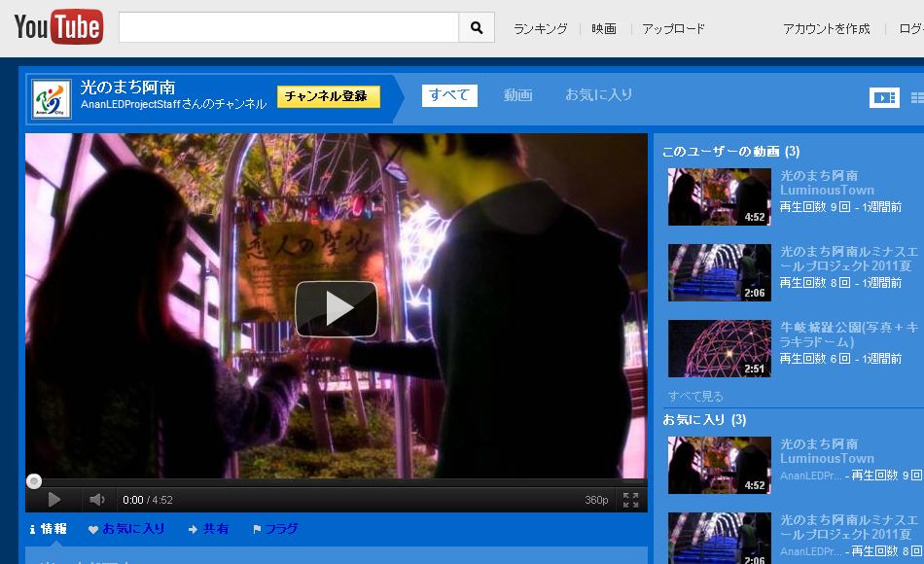Viewport: 924px width, 564px height.
Task: Click the 光のまち阿南 channel title
Action: pyautogui.click(x=127, y=88)
